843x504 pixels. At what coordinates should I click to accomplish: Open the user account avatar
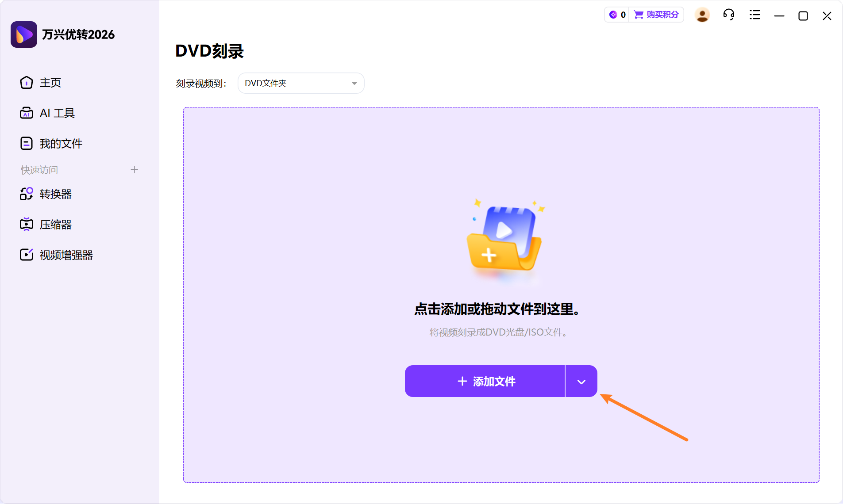click(702, 15)
